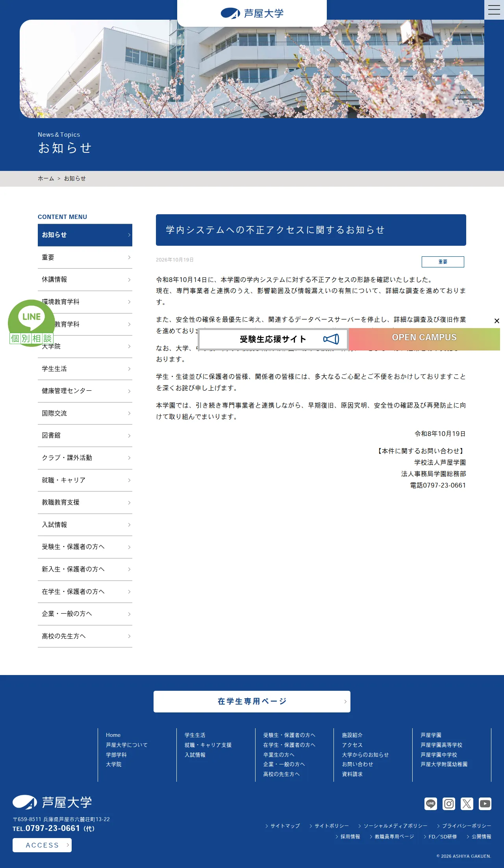Image resolution: width=504 pixels, height=868 pixels.
Task: Close the floating banner with the X
Action: point(497,321)
